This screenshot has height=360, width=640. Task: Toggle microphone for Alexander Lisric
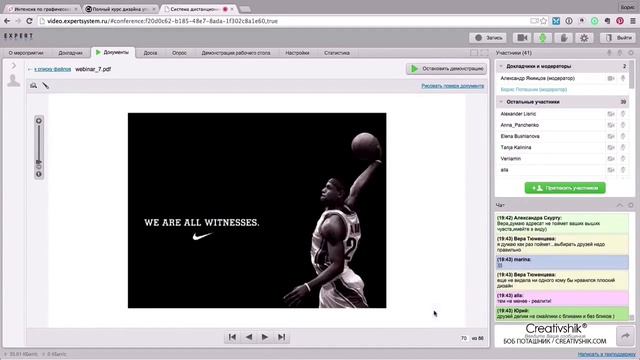click(623, 114)
